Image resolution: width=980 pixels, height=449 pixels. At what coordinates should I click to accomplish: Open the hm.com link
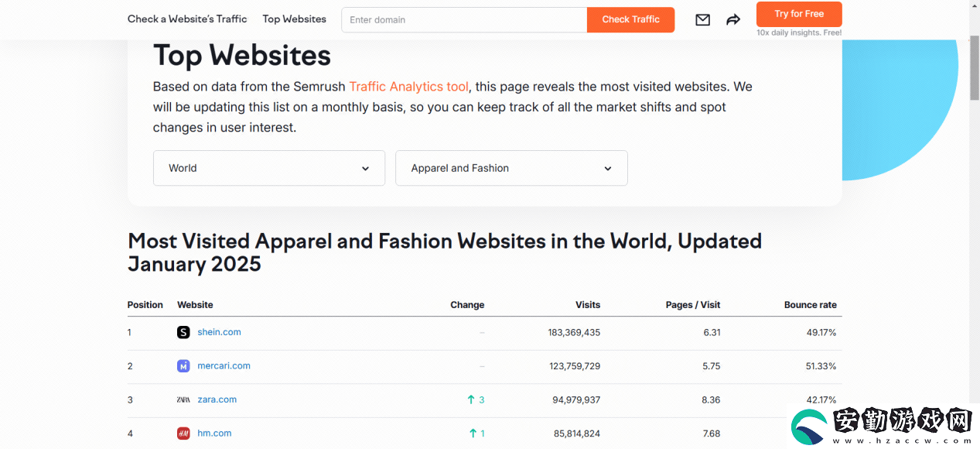[214, 434]
